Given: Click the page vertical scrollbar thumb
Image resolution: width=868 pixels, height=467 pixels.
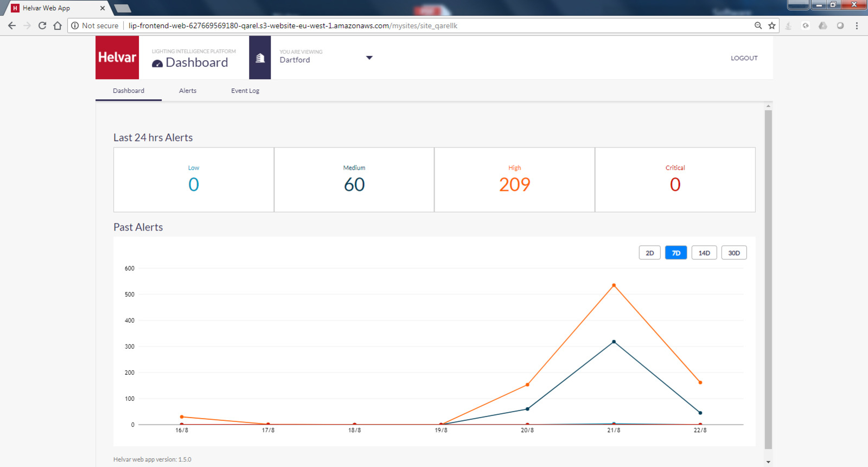Looking at the screenshot, I should (x=768, y=279).
